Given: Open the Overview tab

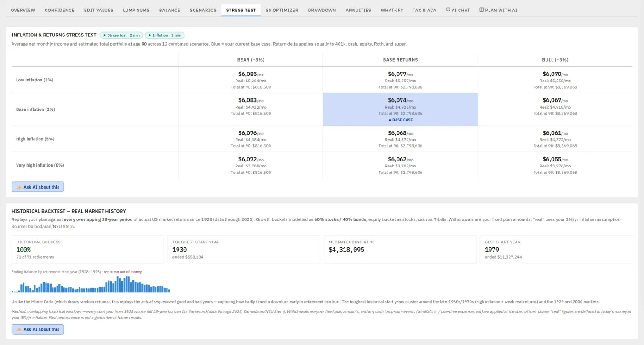Looking at the screenshot, I should [23, 10].
